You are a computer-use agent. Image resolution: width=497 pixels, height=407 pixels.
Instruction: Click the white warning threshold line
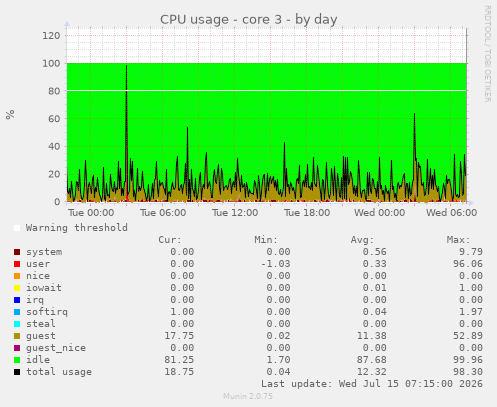267,91
